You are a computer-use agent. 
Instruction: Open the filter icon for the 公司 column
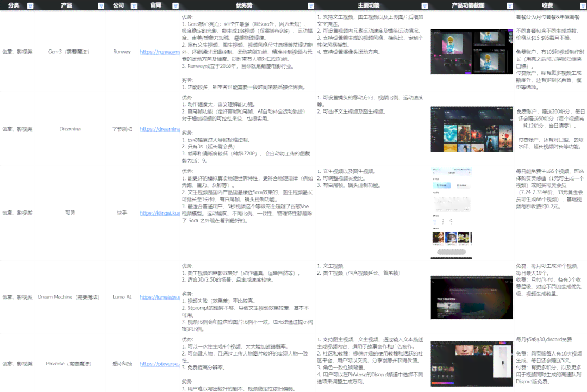pos(134,5)
